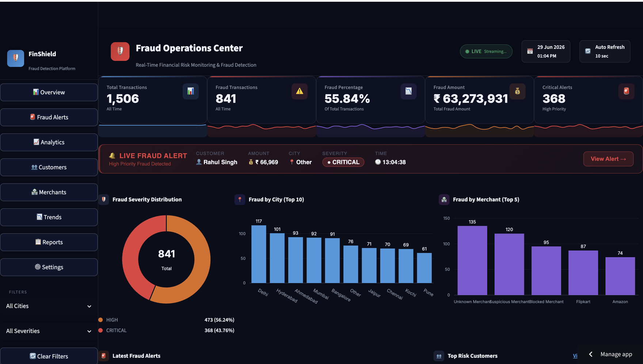
Task: Click the Top Risk Customers people icon
Action: click(x=439, y=356)
